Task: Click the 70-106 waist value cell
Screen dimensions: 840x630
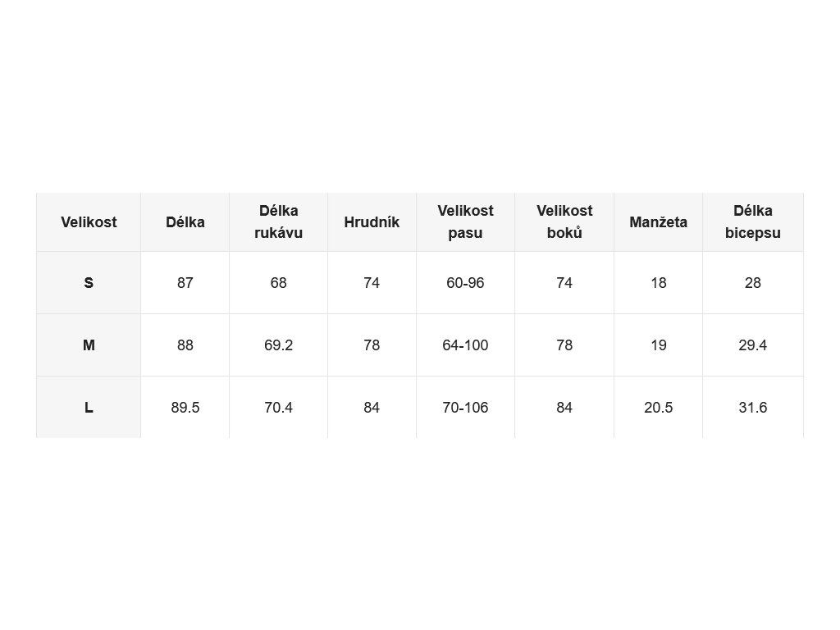Action: point(466,407)
